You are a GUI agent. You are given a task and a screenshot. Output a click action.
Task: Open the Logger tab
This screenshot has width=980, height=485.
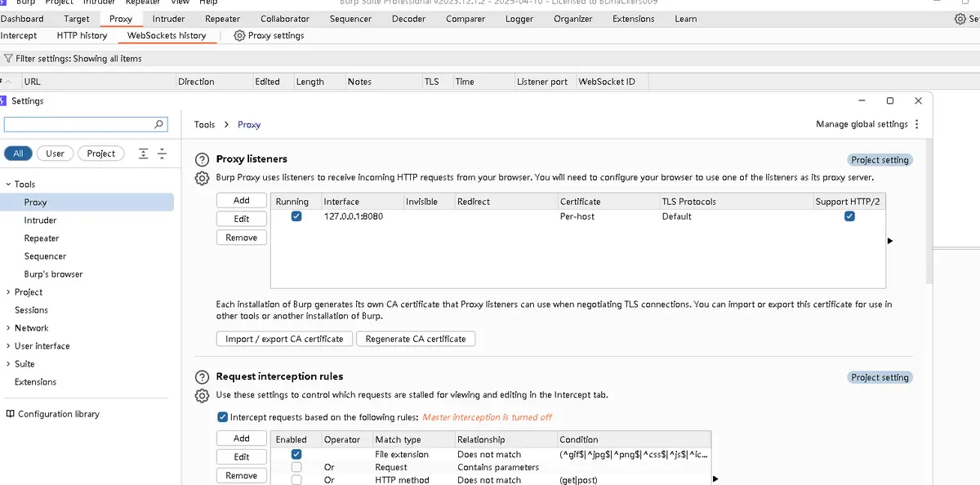pyautogui.click(x=519, y=19)
